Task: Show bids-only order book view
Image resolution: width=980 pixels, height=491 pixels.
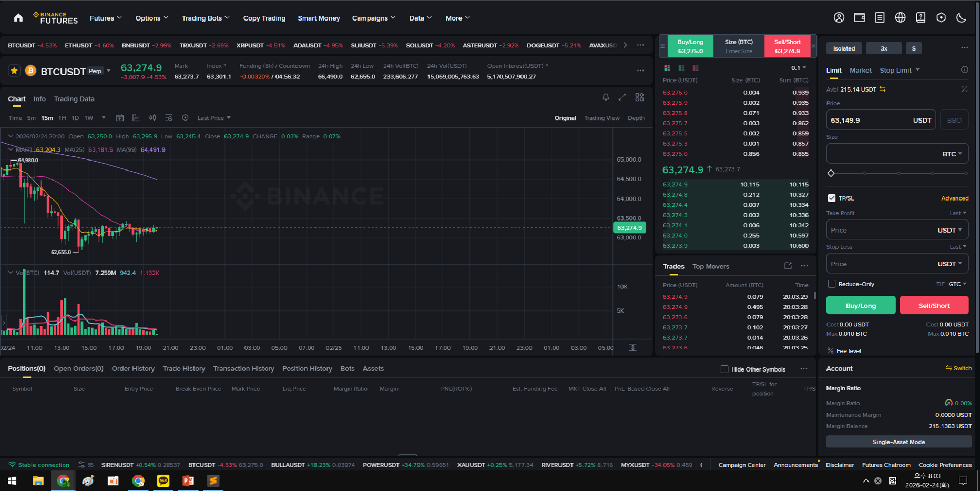Action: click(x=681, y=68)
